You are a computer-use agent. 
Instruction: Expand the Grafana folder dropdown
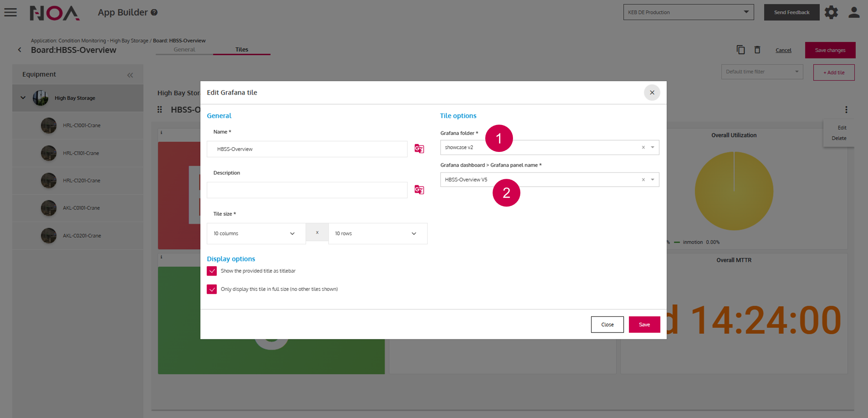point(652,148)
